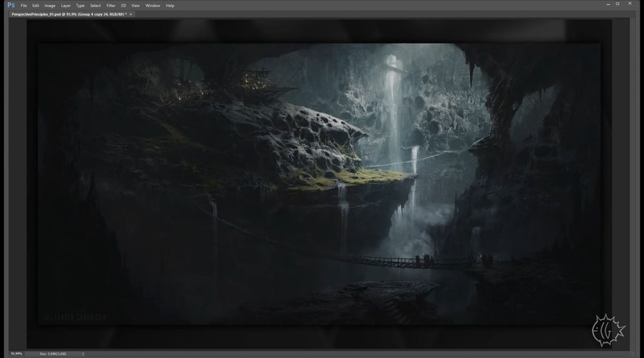The width and height of the screenshot is (644, 358).
Task: Restore down the Photoshop window
Action: pos(618,4)
